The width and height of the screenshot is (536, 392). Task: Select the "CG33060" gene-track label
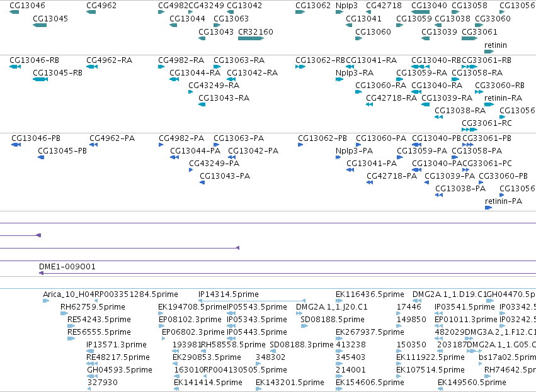click(493, 18)
